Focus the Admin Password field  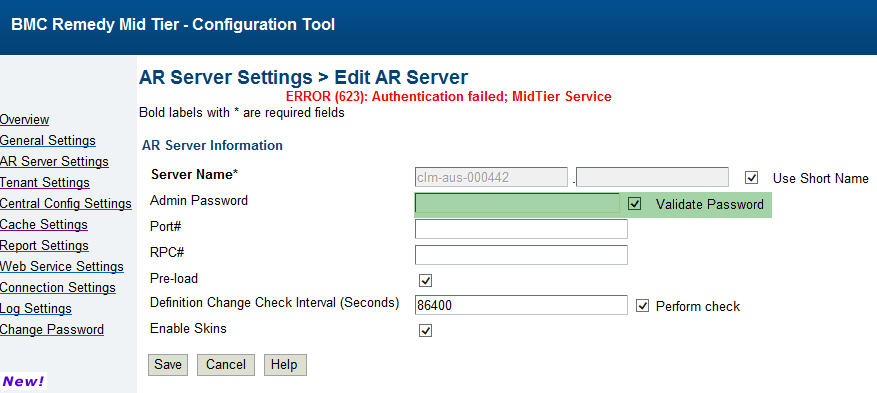coord(517,204)
